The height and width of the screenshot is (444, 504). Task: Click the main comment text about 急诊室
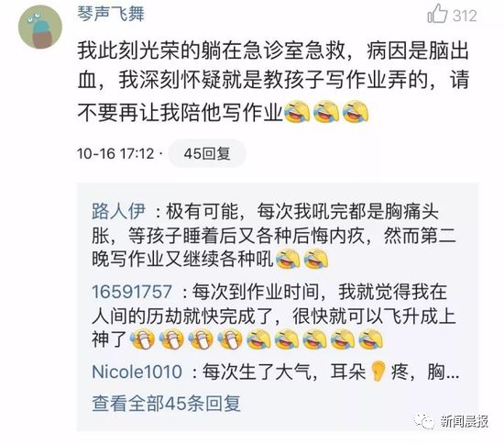click(x=273, y=82)
